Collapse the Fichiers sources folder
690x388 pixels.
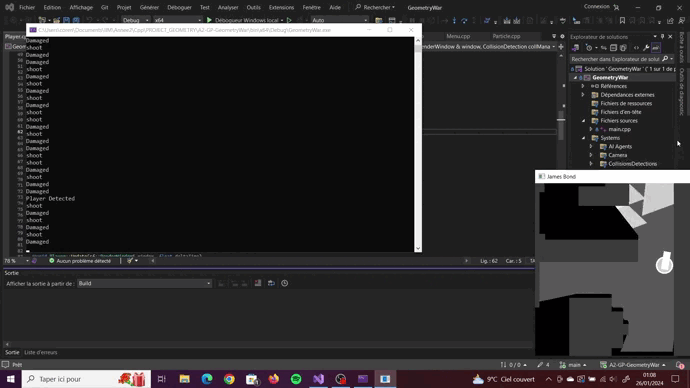pos(583,121)
